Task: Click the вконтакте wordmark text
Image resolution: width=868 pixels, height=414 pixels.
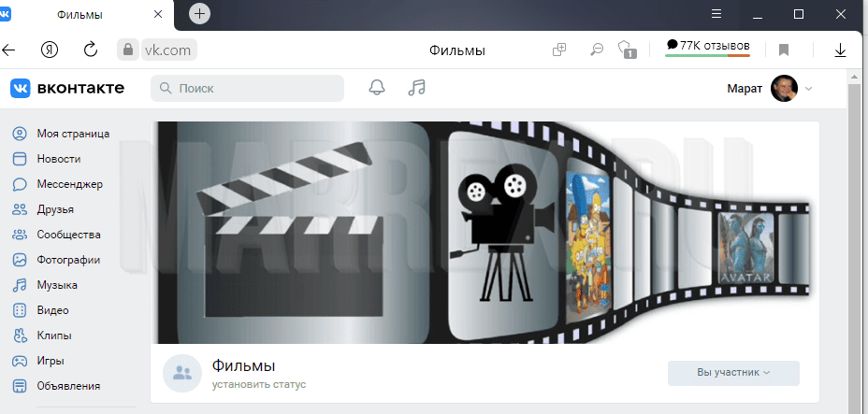Action: 80,88
